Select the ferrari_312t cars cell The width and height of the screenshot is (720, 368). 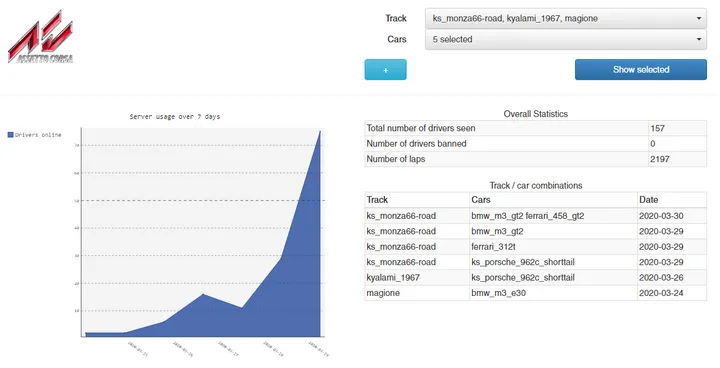pos(553,247)
